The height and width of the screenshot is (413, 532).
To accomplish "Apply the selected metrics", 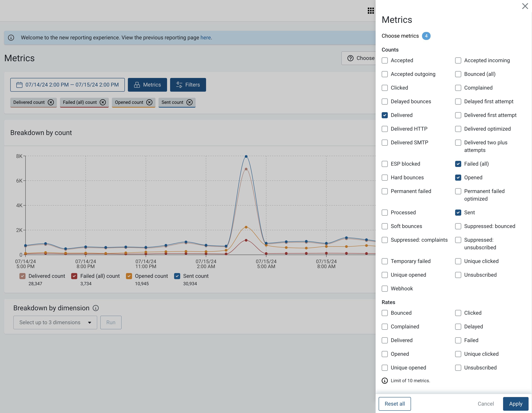I will 515,404.
